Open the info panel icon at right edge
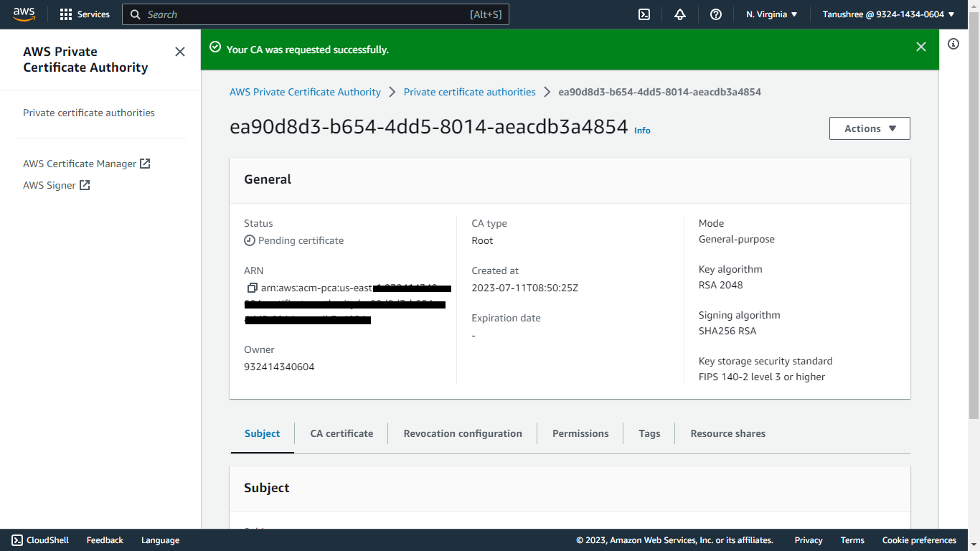The height and width of the screenshot is (551, 980). [953, 44]
